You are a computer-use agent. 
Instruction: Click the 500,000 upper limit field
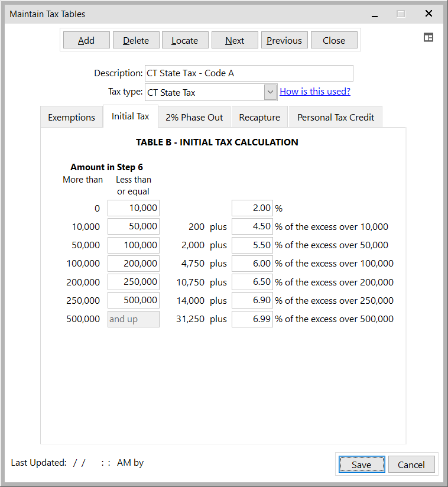[x=134, y=300]
